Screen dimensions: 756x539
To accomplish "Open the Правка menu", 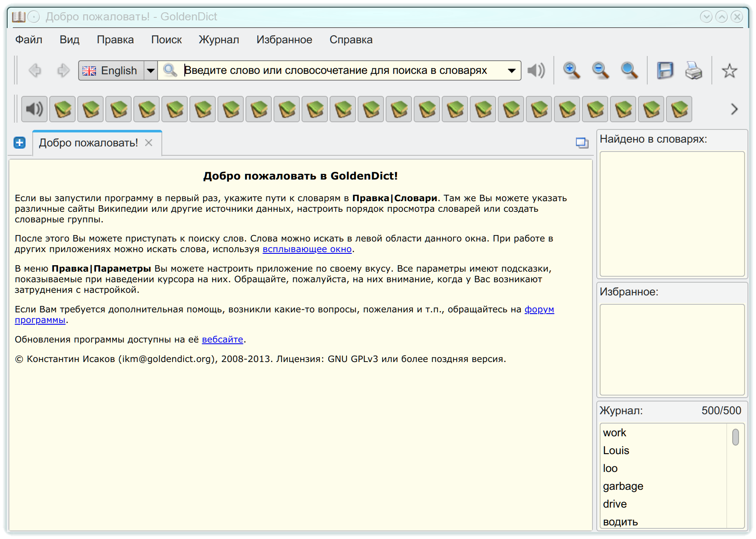I will pos(116,39).
